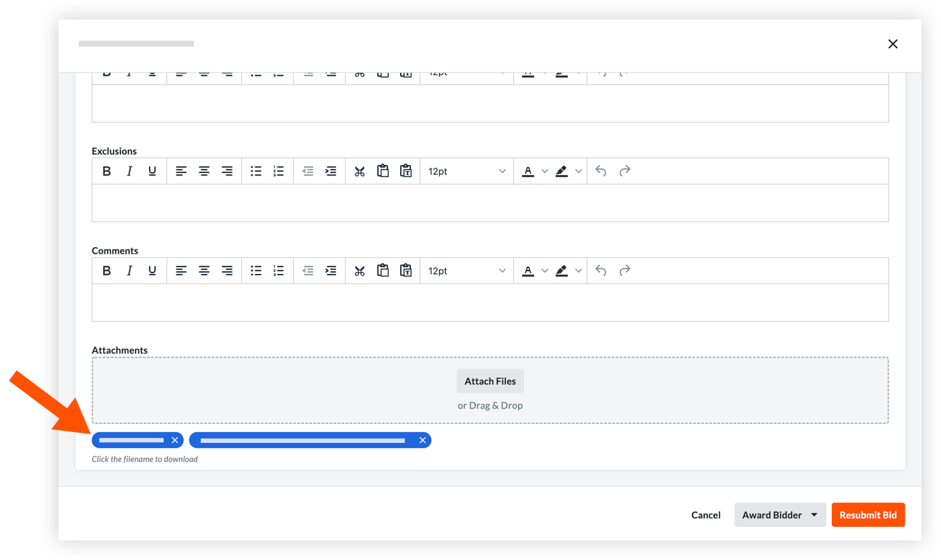Viewport: 941px width, 560px height.
Task: Remove the first shorter attachment
Action: [x=174, y=440]
